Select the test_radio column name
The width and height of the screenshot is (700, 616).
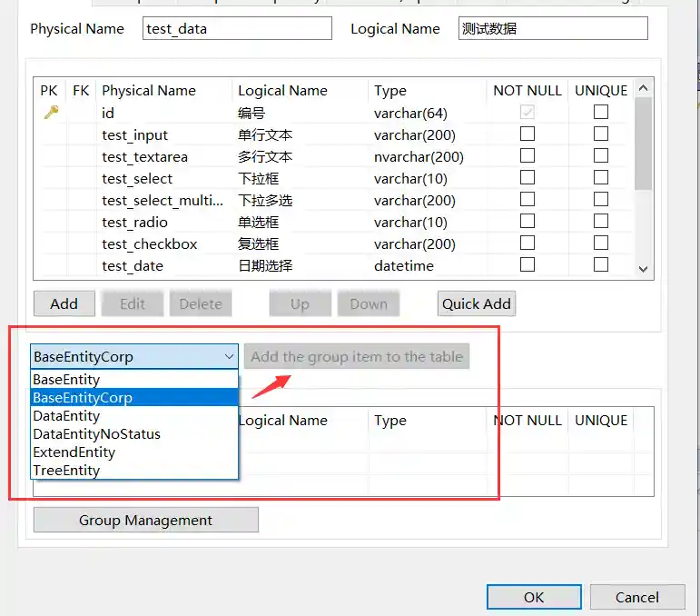coord(134,222)
